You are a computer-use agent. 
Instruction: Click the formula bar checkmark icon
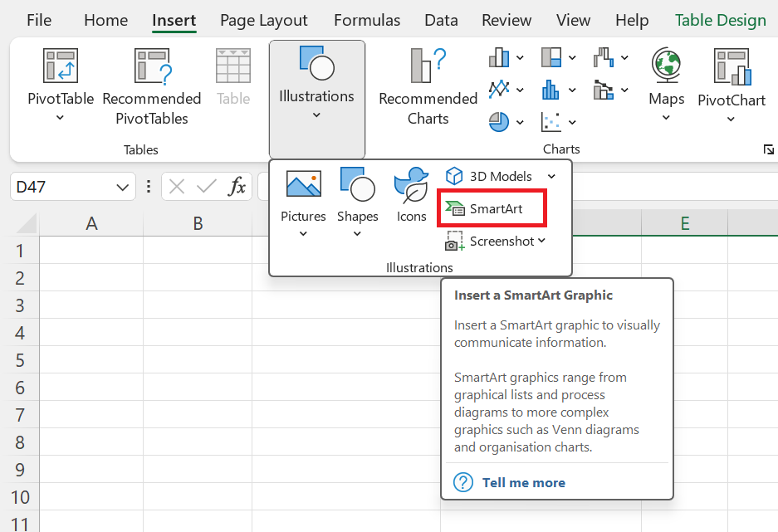(x=207, y=187)
